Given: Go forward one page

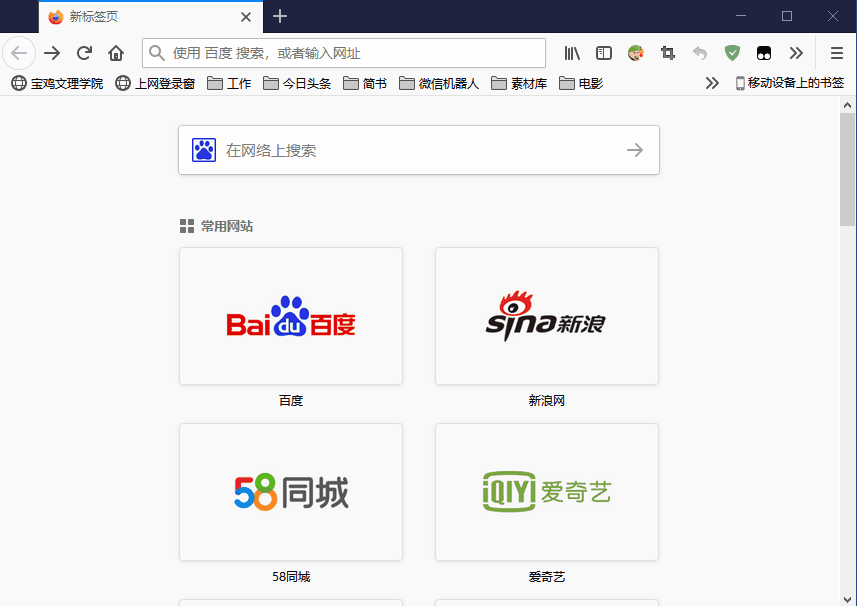Looking at the screenshot, I should point(52,53).
